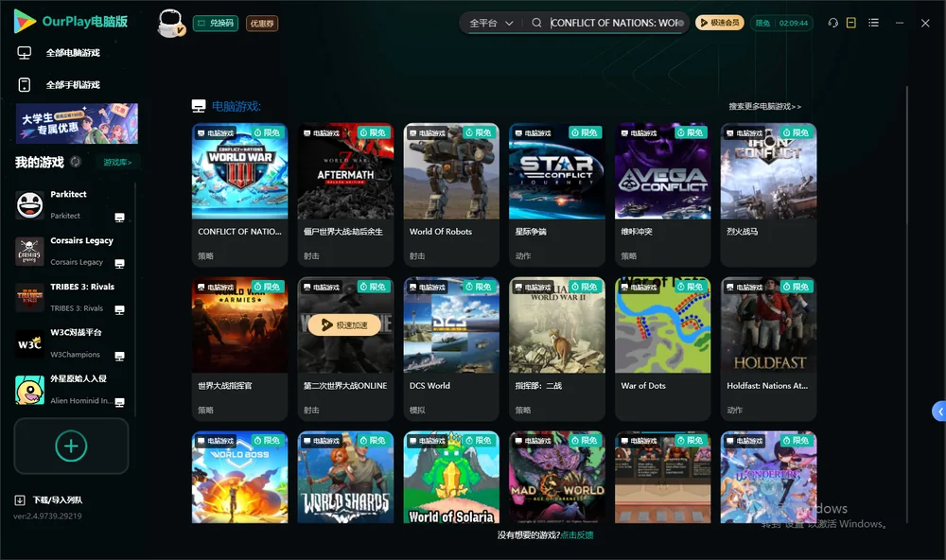Image resolution: width=946 pixels, height=560 pixels.
Task: Open the 游戏库> link
Action: (x=117, y=163)
